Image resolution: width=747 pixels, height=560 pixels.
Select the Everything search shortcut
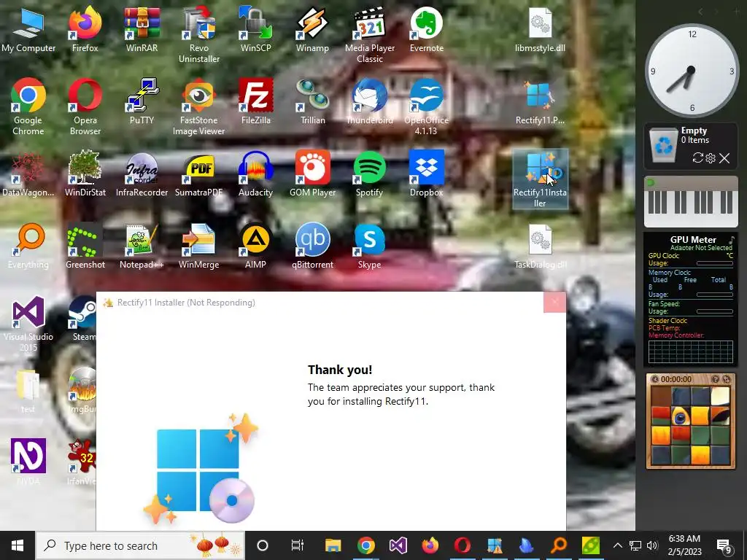28,246
